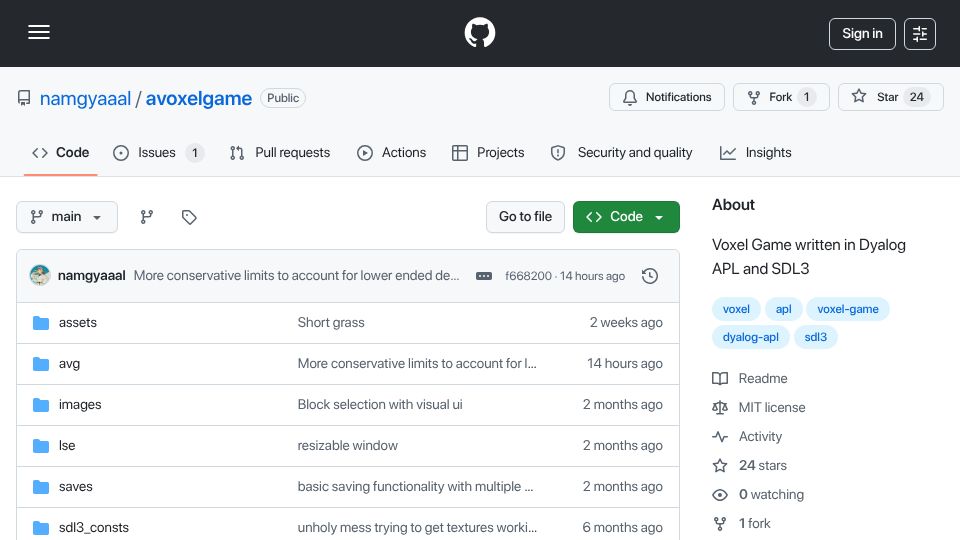Click the Sign in button

(862, 34)
